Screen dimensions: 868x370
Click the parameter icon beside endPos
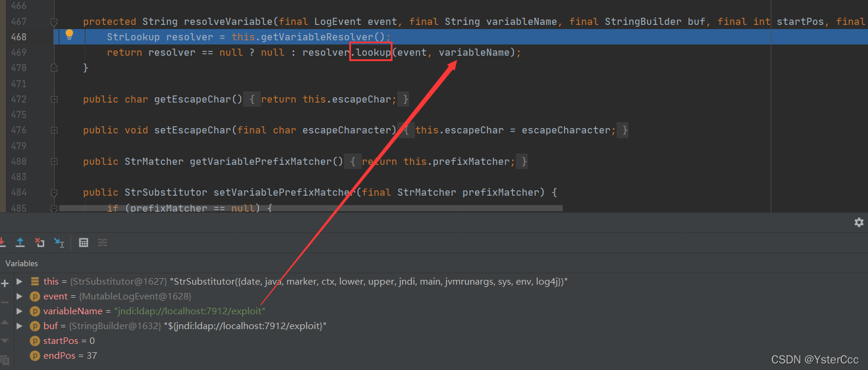(35, 356)
